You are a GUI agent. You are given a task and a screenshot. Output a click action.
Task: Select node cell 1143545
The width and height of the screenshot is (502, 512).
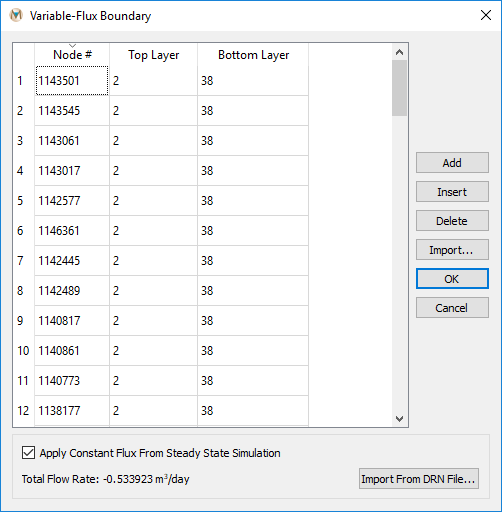click(x=72, y=111)
